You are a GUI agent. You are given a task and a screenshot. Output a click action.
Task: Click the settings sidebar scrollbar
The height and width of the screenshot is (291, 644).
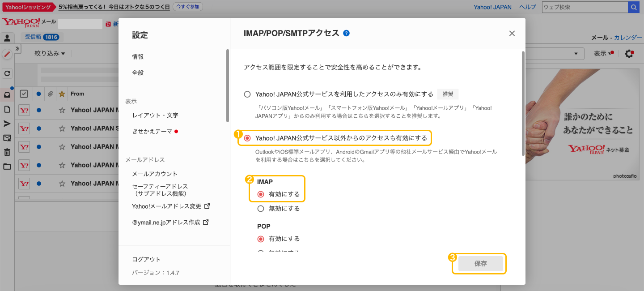[227, 86]
